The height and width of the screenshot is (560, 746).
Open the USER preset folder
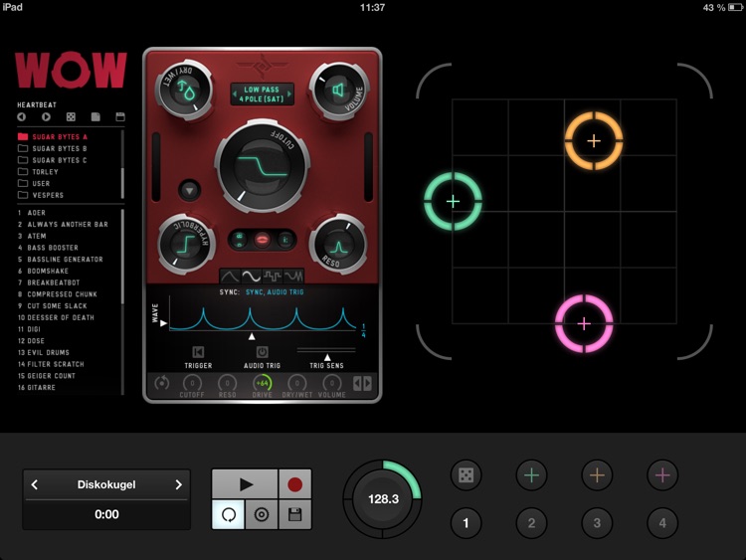34,184
